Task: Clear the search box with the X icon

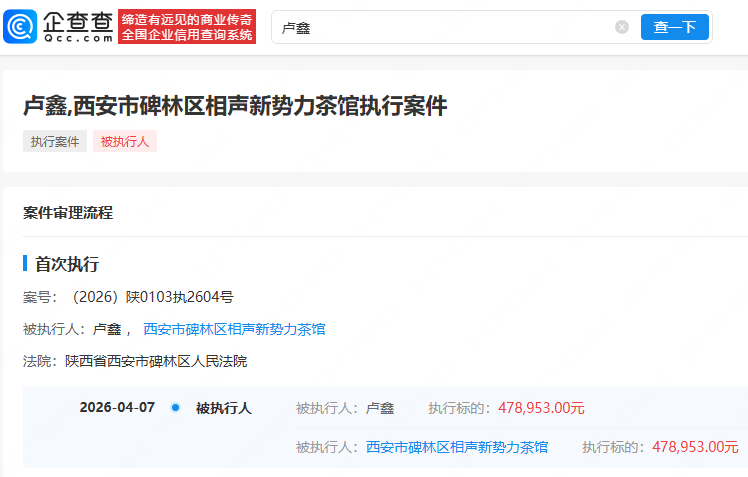Action: coord(621,27)
